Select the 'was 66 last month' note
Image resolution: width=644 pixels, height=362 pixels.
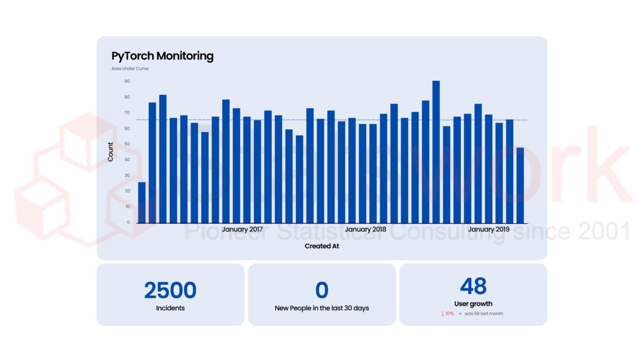[x=484, y=314]
